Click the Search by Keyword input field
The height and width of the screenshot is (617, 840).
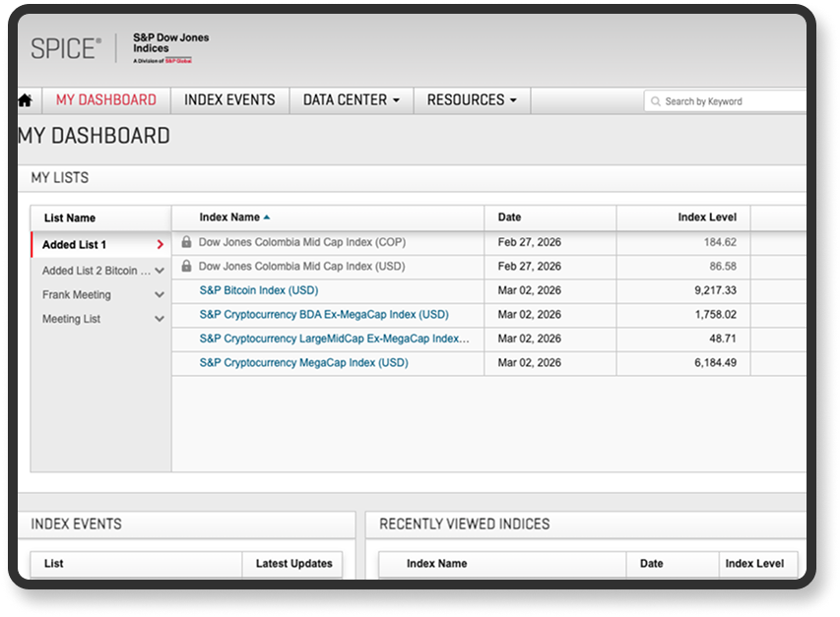pos(729,100)
